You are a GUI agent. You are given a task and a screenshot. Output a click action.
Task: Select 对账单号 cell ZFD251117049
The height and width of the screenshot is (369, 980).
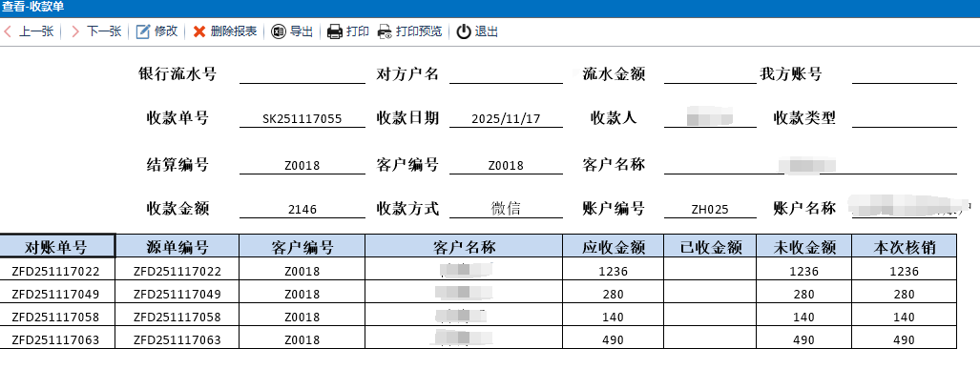pos(57,292)
